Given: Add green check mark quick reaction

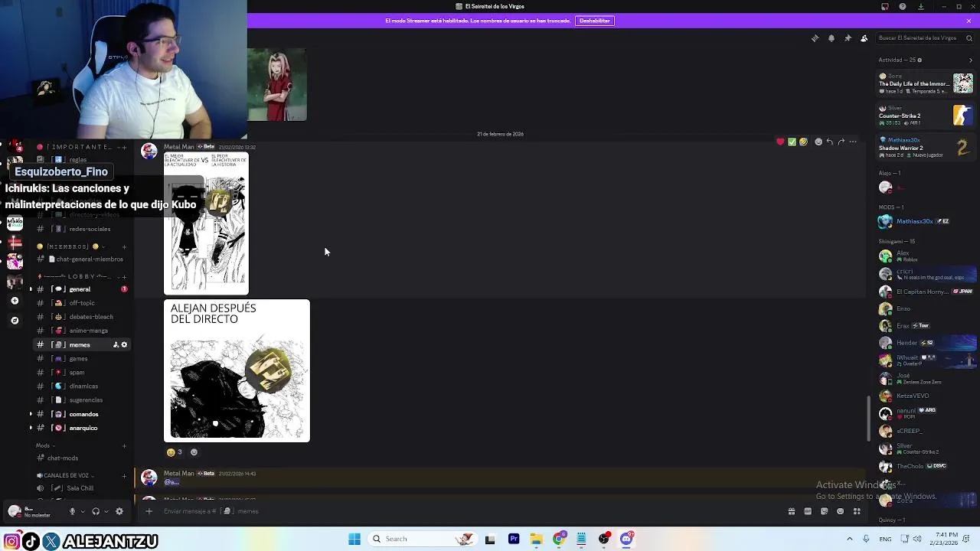Looking at the screenshot, I should pyautogui.click(x=792, y=142).
